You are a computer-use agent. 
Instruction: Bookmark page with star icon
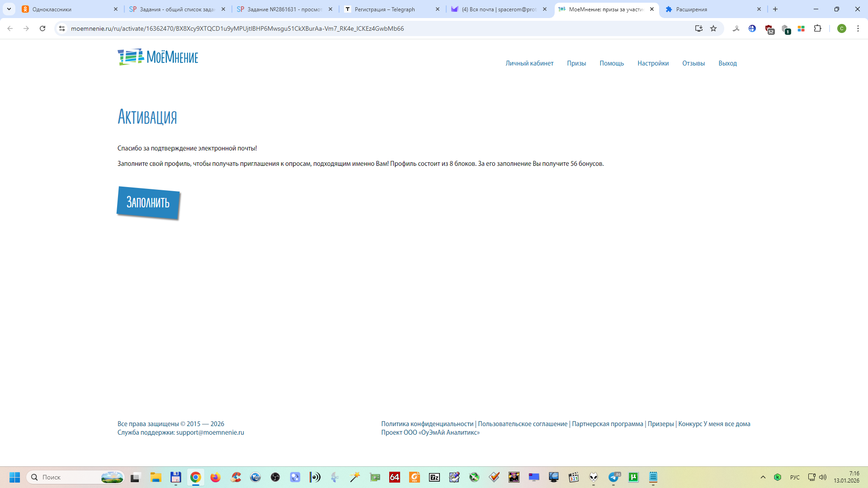pos(713,28)
